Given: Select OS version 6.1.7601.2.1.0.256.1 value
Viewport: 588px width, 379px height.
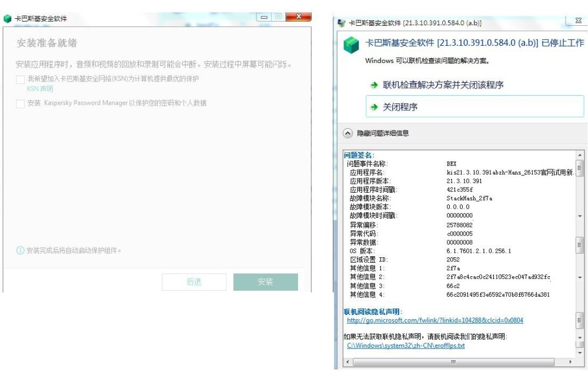Looking at the screenshot, I should click(479, 251).
